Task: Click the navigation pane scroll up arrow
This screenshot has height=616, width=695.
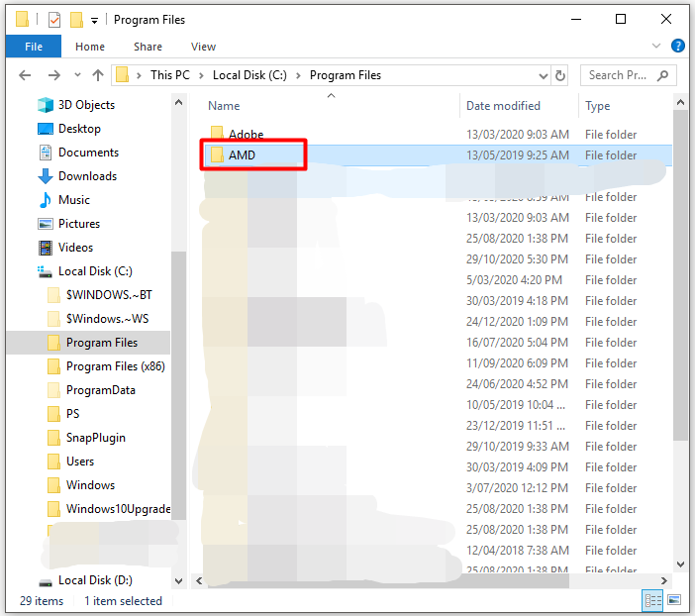Action: click(x=178, y=102)
